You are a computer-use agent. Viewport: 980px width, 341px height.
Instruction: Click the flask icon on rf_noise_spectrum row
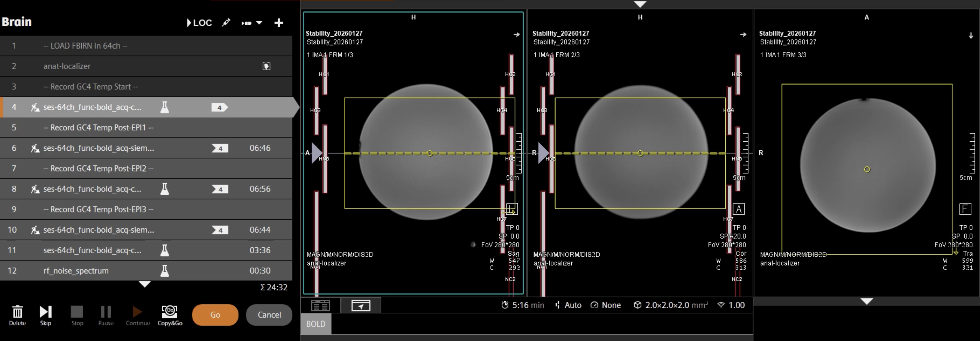(x=164, y=271)
